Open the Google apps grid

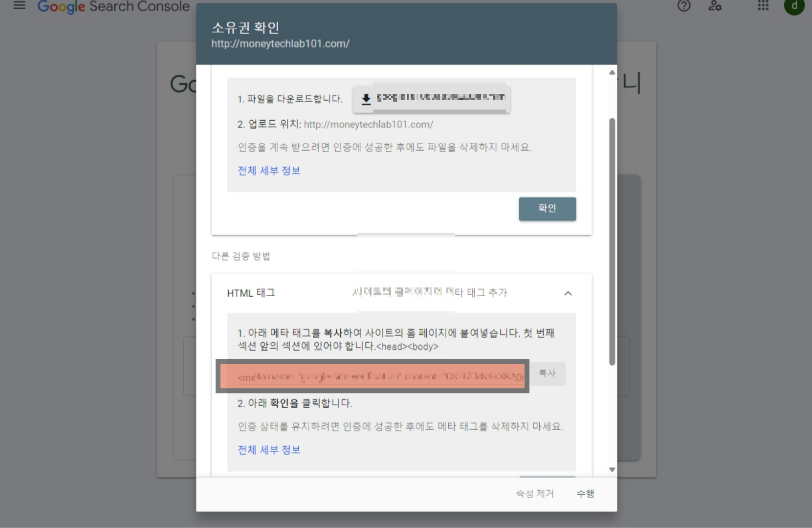click(x=763, y=6)
